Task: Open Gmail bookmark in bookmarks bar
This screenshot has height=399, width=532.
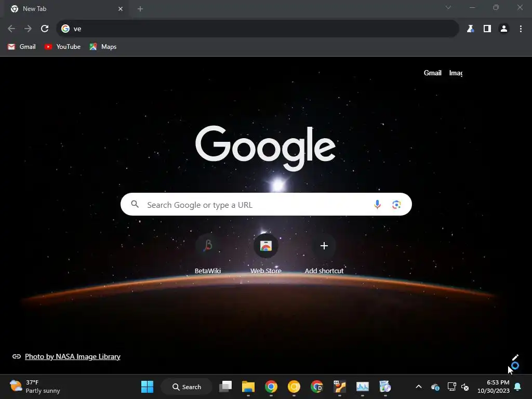Action: 22,47
